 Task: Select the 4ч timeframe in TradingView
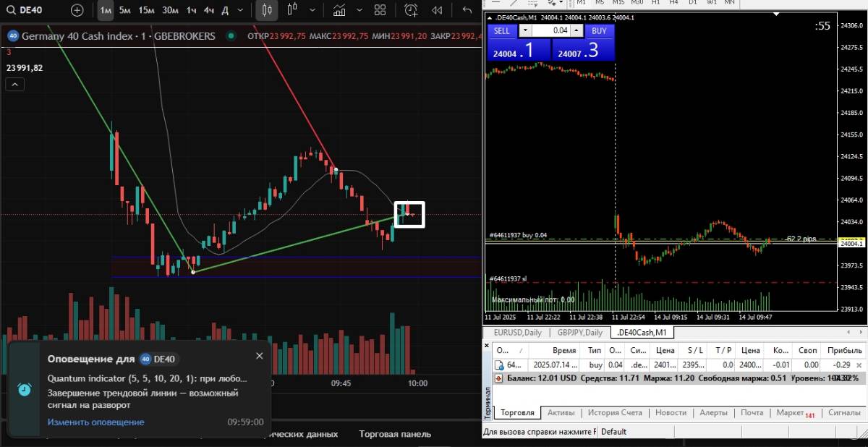coord(208,10)
